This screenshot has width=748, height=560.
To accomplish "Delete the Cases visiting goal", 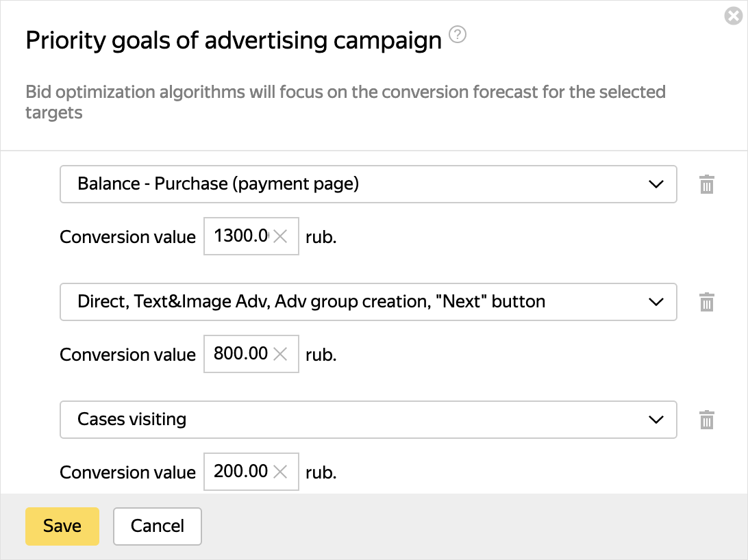I will point(707,420).
